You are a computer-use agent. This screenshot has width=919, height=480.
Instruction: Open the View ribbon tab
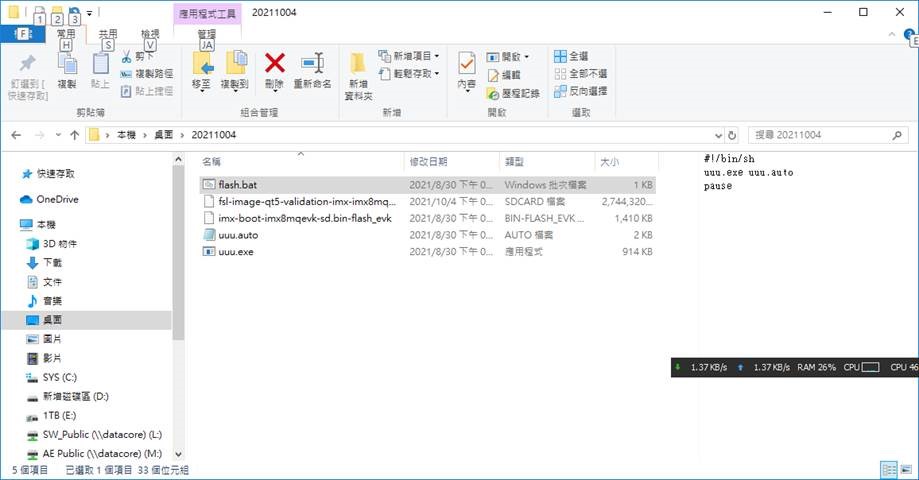149,34
